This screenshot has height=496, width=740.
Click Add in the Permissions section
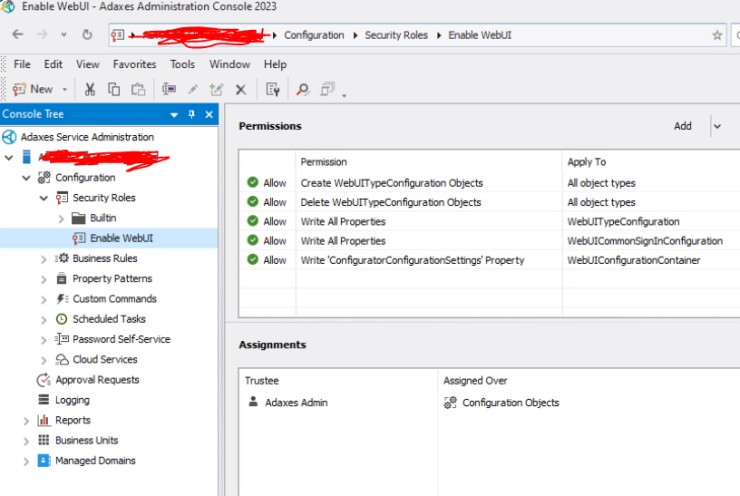[x=682, y=126]
